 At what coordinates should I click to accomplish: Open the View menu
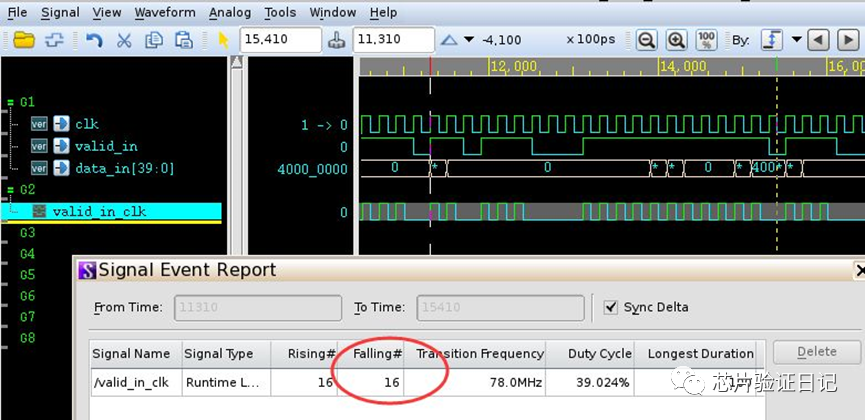(107, 13)
